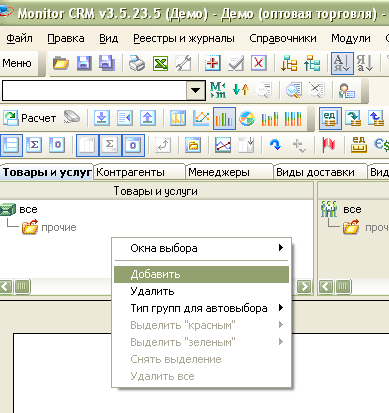Screen dimensions: 389x413
Task: Open the Меню toolbar button
Action: [x=17, y=63]
